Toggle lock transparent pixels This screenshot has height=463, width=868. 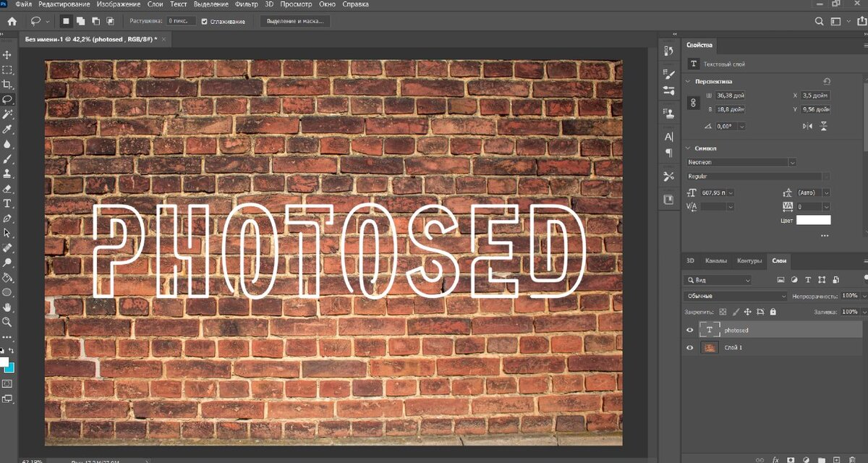723,312
